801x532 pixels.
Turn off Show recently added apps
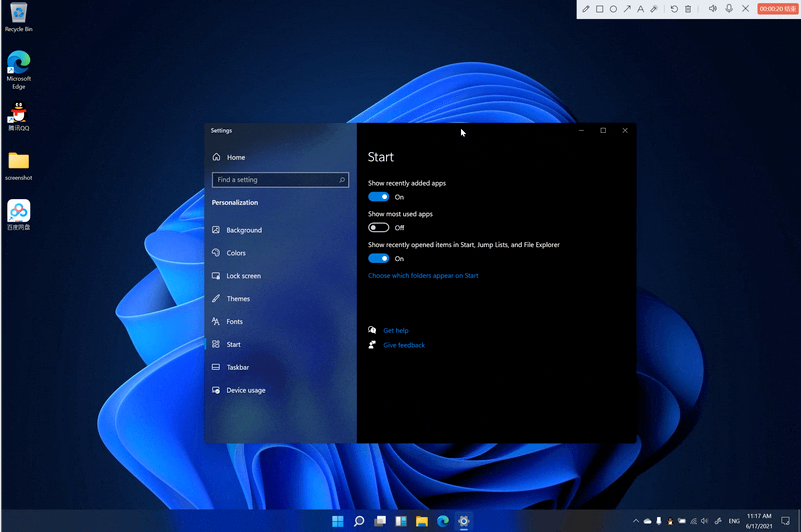[378, 197]
